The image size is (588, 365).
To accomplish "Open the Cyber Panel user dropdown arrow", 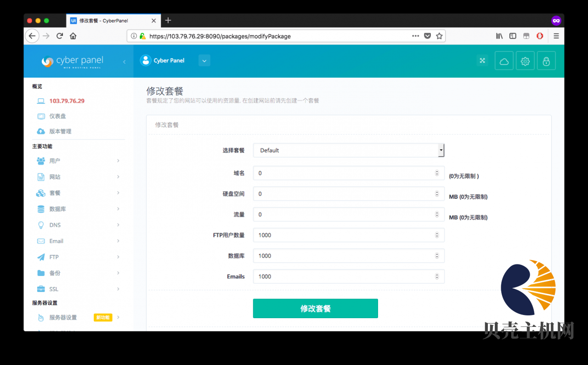I will (x=204, y=61).
